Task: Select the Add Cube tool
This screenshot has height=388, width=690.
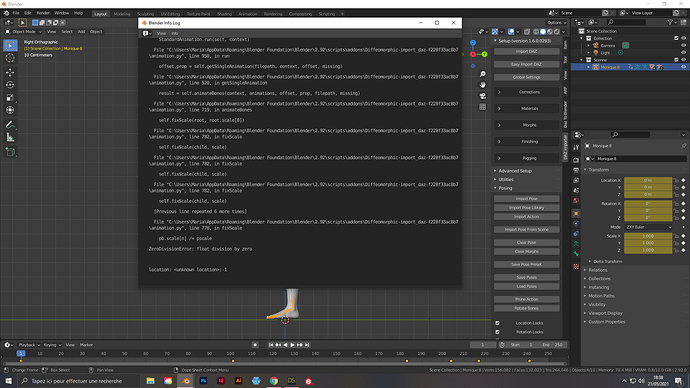Action: 10,152
